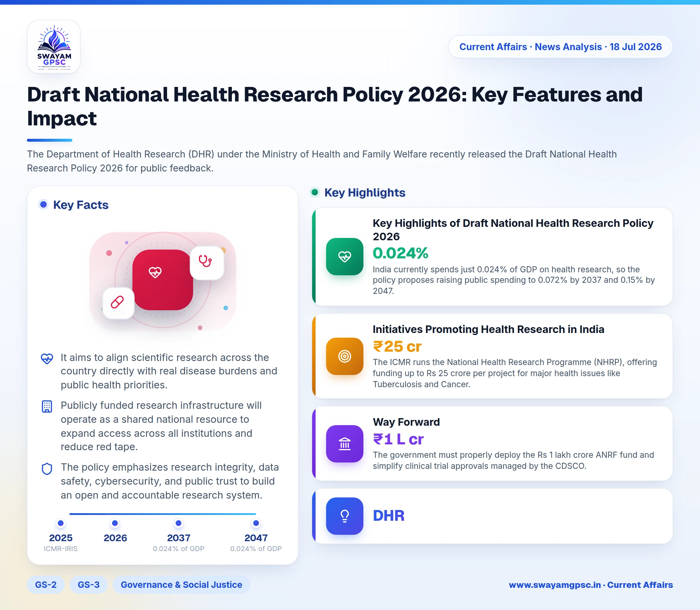Viewport: 700px width, 610px height.
Task: Click the Governance & Social Justice tag
Action: pos(181,584)
